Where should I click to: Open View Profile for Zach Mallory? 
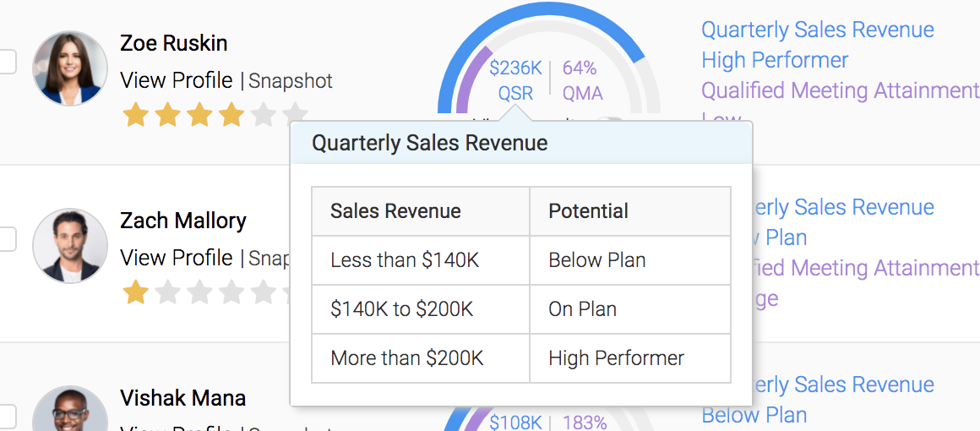176,258
